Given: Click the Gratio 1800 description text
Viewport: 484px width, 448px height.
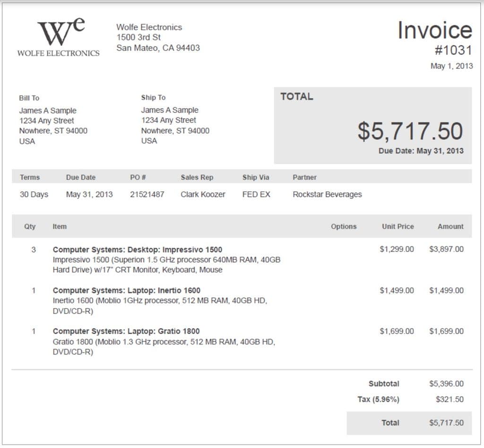Looking at the screenshot, I should pyautogui.click(x=164, y=347).
